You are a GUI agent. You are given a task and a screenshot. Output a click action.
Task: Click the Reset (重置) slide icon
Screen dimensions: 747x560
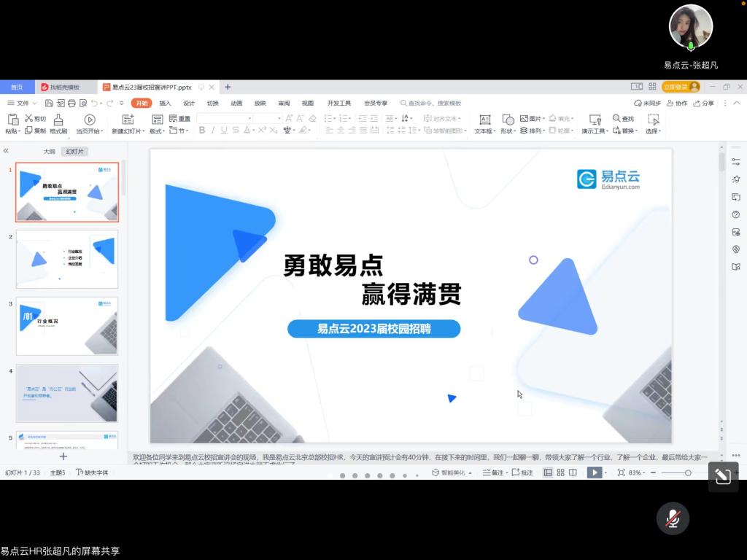(173, 118)
